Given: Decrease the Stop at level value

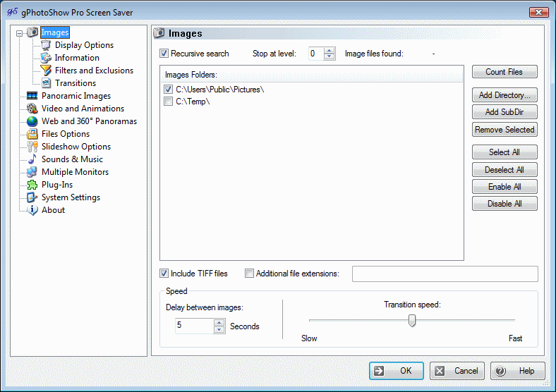Looking at the screenshot, I should (x=330, y=56).
